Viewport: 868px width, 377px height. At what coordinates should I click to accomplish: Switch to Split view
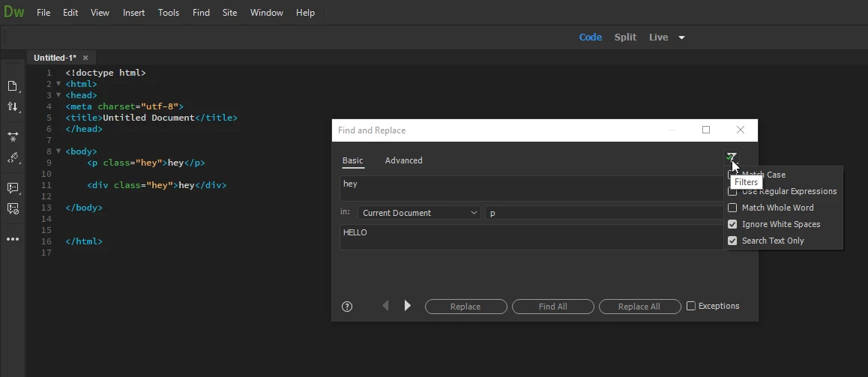point(625,37)
